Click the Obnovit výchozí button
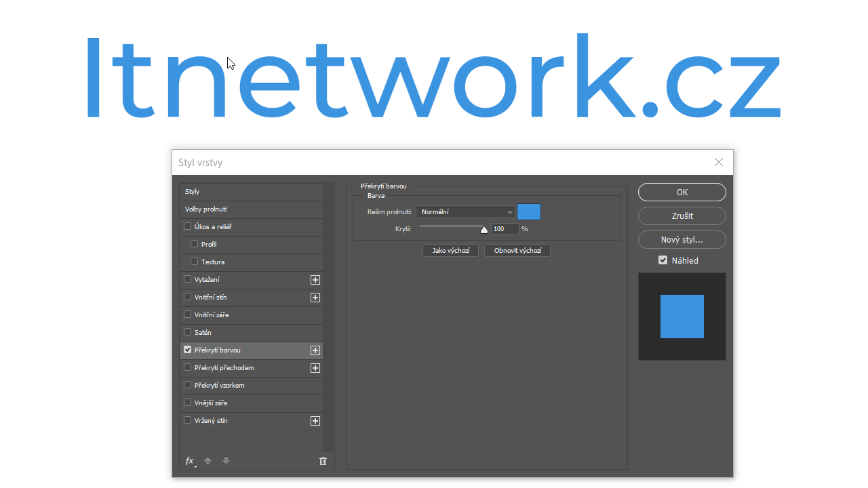The height and width of the screenshot is (488, 868). pos(517,251)
